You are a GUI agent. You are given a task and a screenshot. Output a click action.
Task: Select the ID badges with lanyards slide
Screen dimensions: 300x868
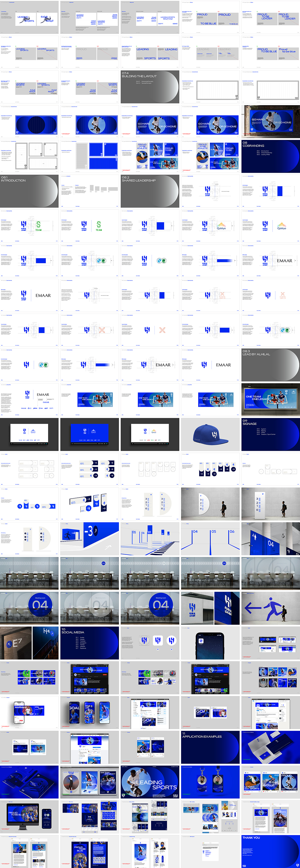click(x=210, y=782)
